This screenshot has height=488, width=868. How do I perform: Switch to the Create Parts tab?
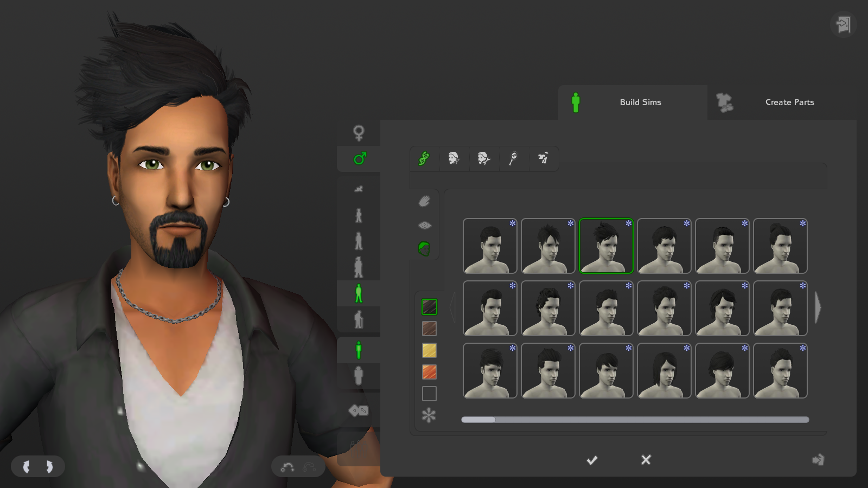[789, 102]
